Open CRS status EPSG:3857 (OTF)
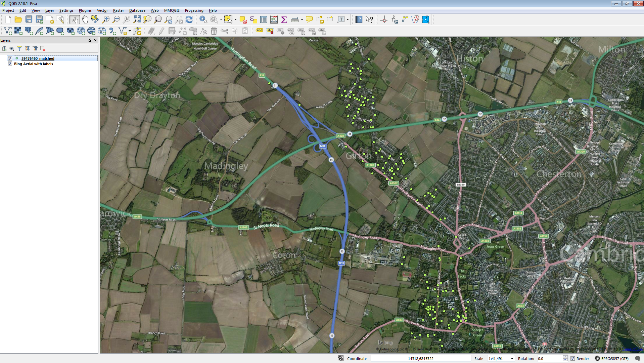 pos(611,359)
